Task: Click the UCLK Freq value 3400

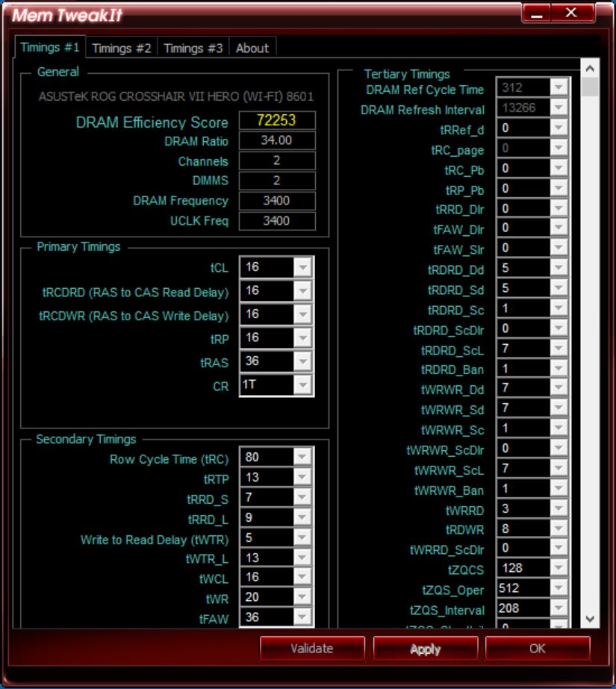Action: (x=277, y=221)
